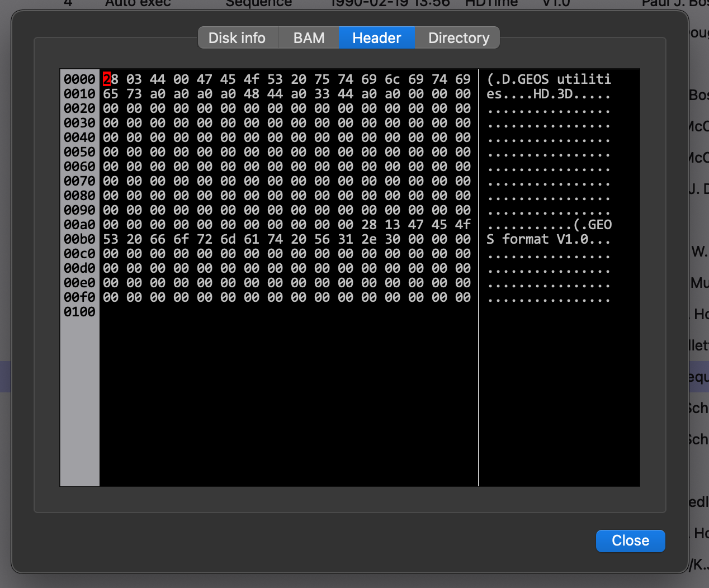Click offset label 00f0
The height and width of the screenshot is (588, 709).
pos(79,297)
